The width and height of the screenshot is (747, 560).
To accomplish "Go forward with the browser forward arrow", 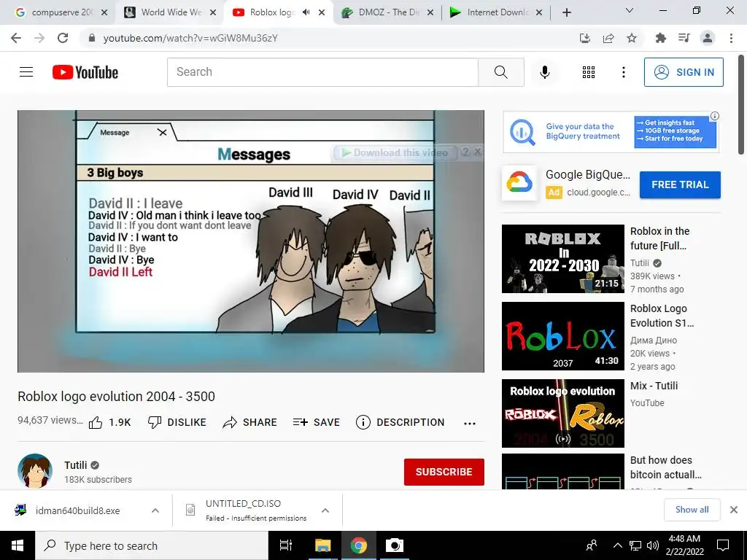I will [x=39, y=38].
